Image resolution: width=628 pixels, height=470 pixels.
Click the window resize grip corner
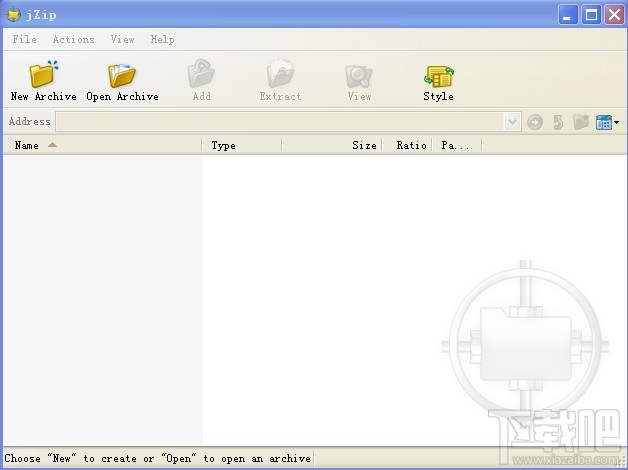point(621,461)
